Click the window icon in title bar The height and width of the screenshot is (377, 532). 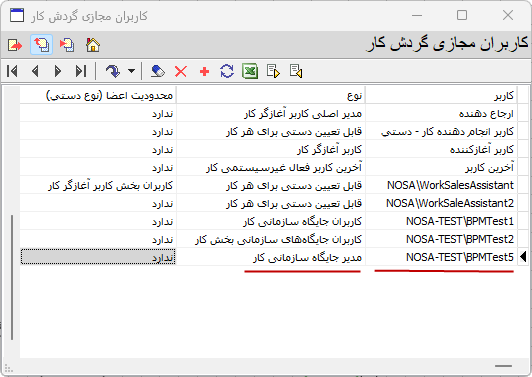coord(17,15)
